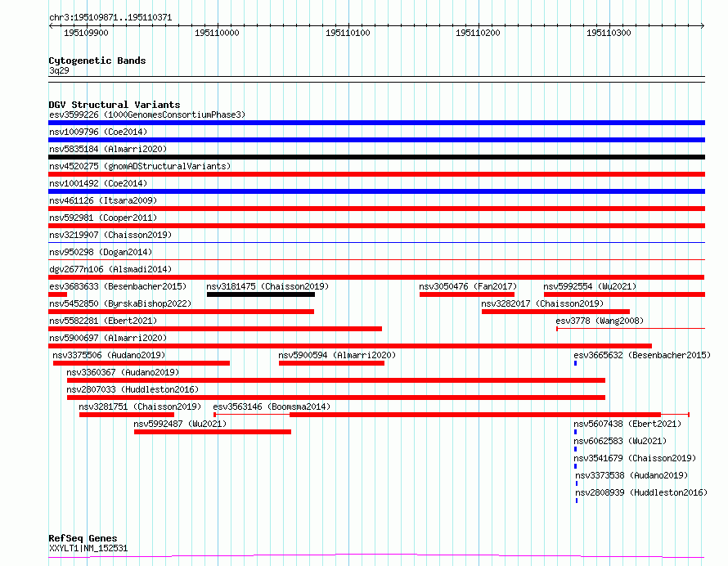Open nsv3360367 (Audano2019) label

coord(123,372)
